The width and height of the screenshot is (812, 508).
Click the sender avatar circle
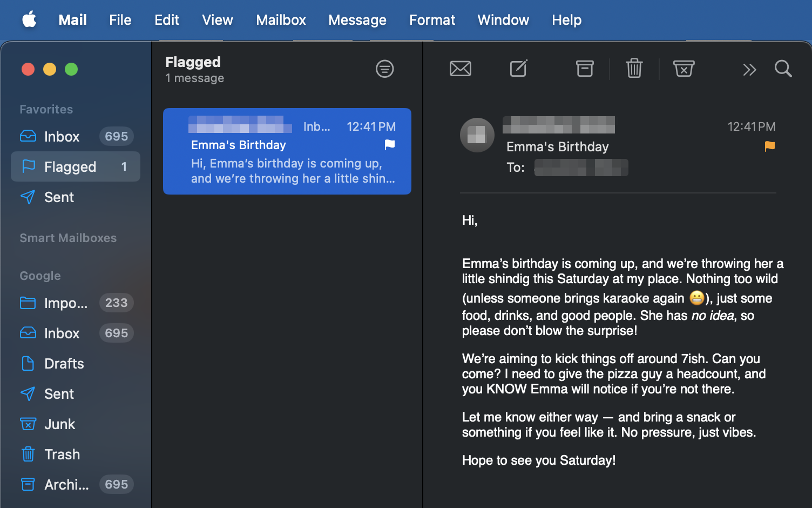tap(477, 135)
